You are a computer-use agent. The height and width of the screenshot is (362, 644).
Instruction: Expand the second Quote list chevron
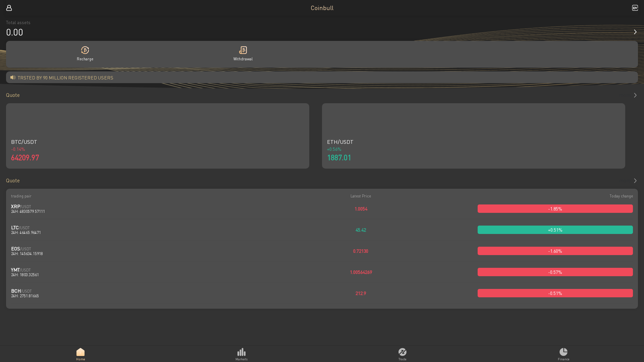(635, 181)
